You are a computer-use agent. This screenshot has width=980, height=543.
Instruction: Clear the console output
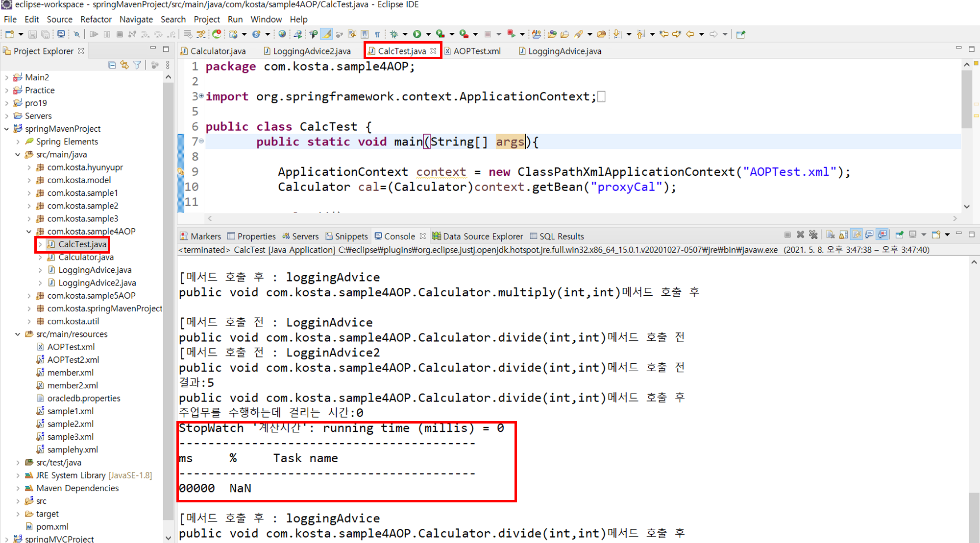pyautogui.click(x=831, y=235)
